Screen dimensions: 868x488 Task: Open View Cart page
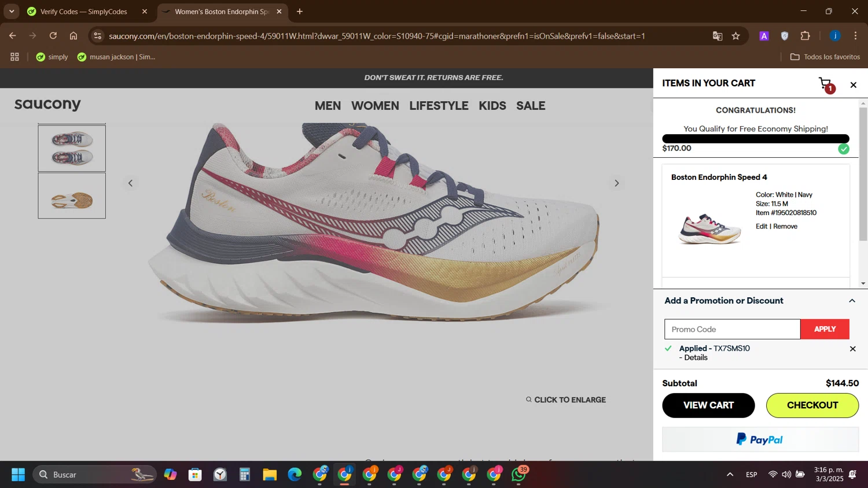click(x=708, y=405)
